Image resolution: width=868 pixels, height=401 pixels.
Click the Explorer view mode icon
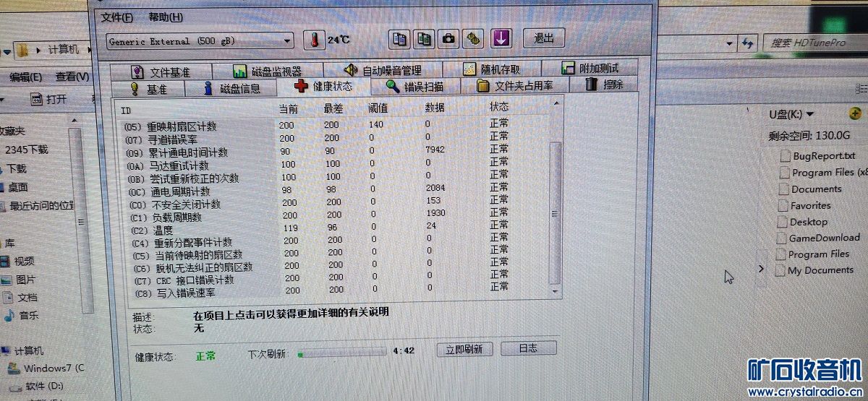pyautogui.click(x=861, y=90)
